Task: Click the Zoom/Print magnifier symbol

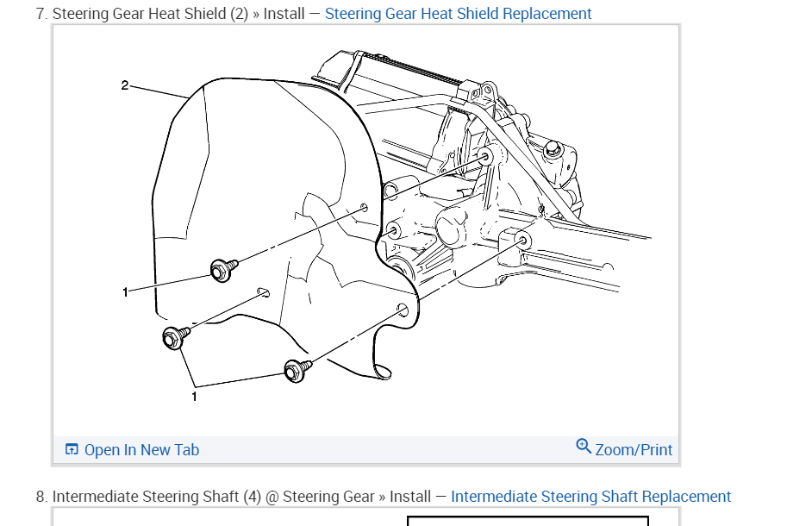Action: point(584,447)
